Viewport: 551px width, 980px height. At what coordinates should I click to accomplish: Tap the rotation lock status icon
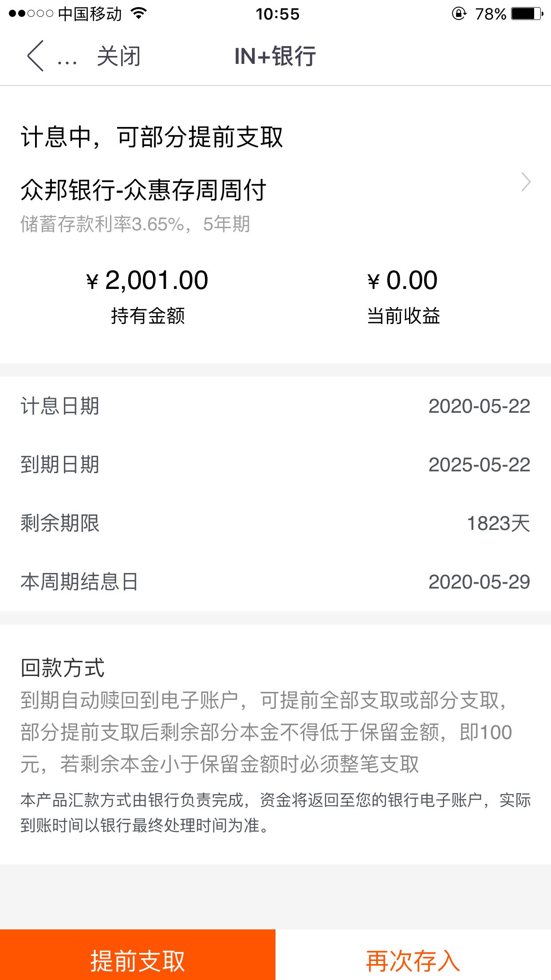(x=459, y=14)
